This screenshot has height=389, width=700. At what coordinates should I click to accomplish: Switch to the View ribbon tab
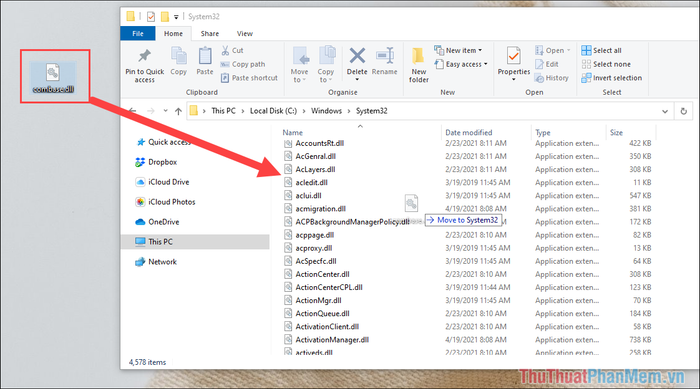245,33
